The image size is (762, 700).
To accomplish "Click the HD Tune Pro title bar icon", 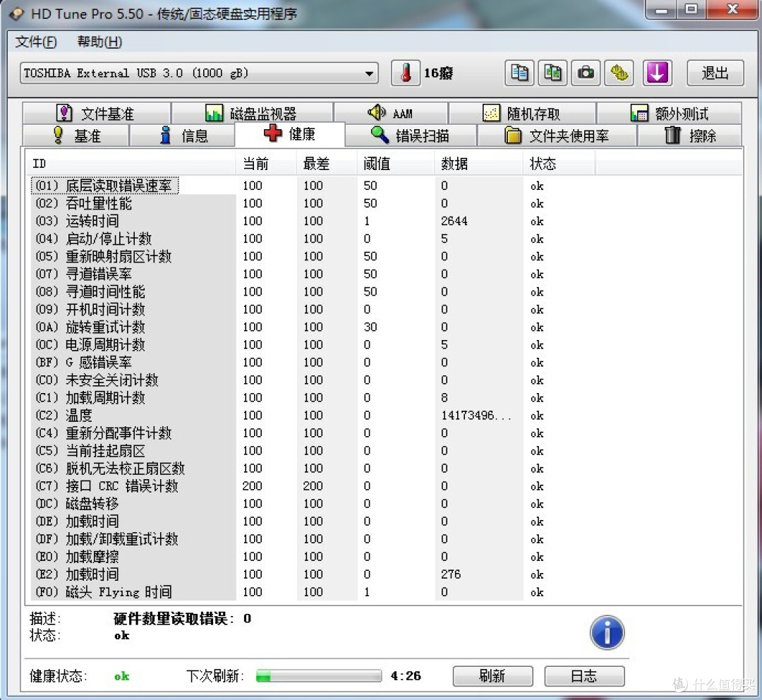I will [x=16, y=13].
